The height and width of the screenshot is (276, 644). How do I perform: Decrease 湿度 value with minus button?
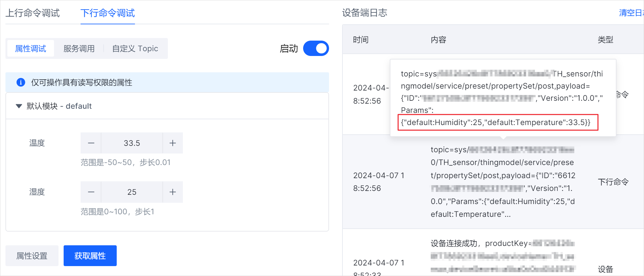pos(91,192)
